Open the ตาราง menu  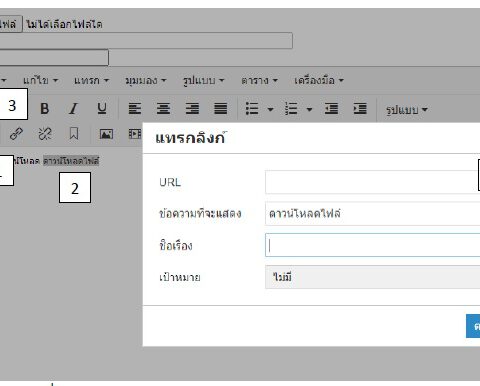(259, 80)
